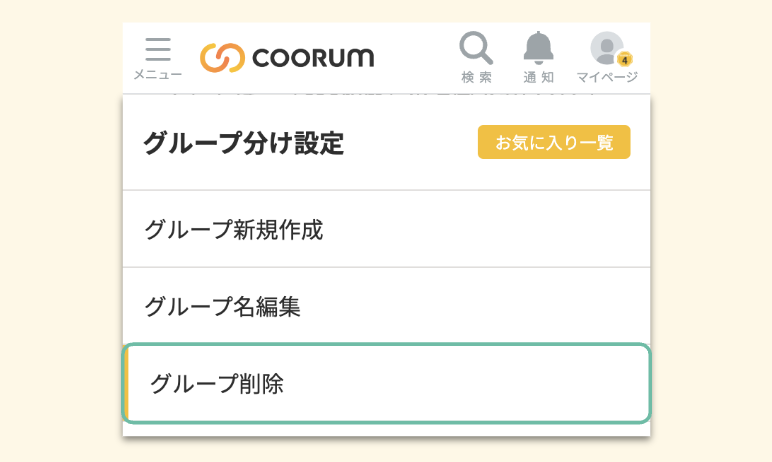Click the マイページ label
This screenshot has width=772, height=462.
click(x=607, y=77)
